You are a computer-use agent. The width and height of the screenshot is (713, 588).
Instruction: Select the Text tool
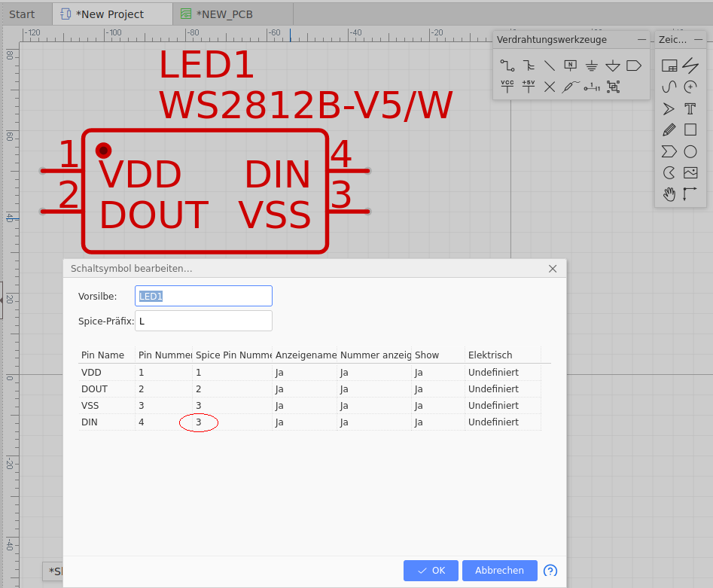(x=690, y=108)
